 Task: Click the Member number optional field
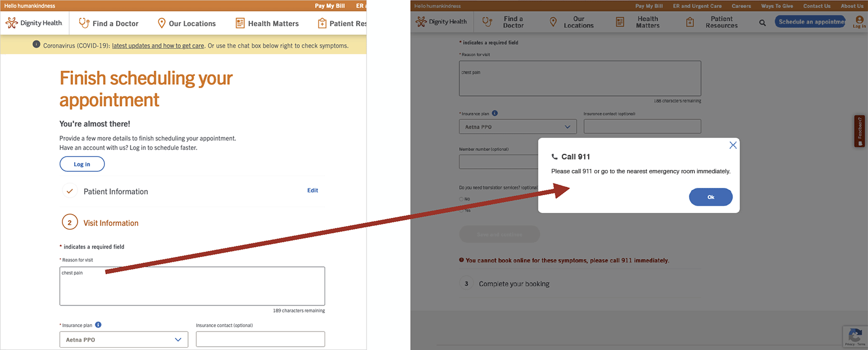(x=498, y=162)
